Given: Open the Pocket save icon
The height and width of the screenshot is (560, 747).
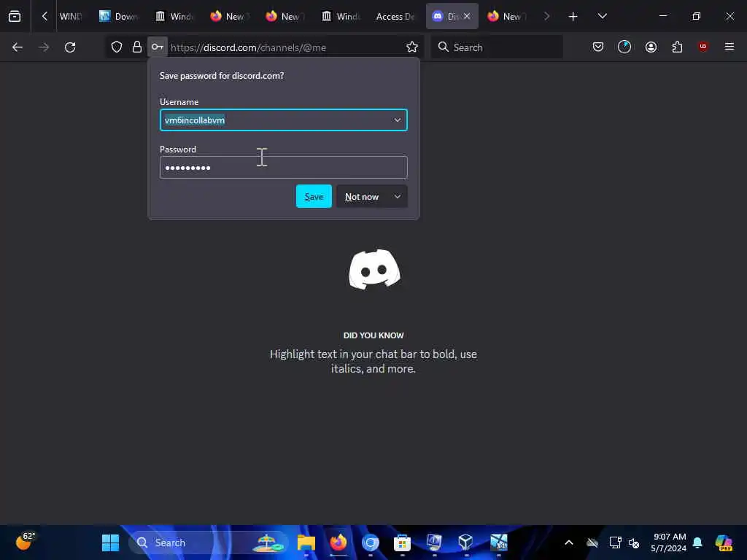Looking at the screenshot, I should 598,47.
